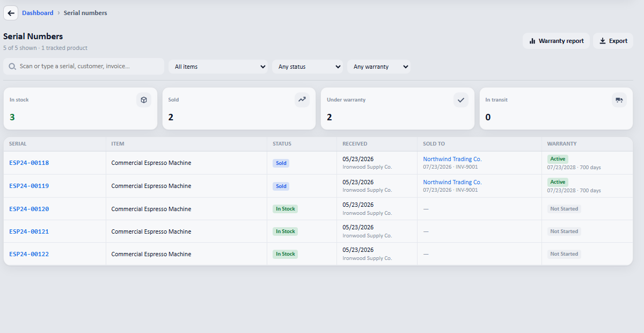The height and width of the screenshot is (333, 644).
Task: Click Ironwood Supply Co. in ESP24-00121 row
Action: 367,236
